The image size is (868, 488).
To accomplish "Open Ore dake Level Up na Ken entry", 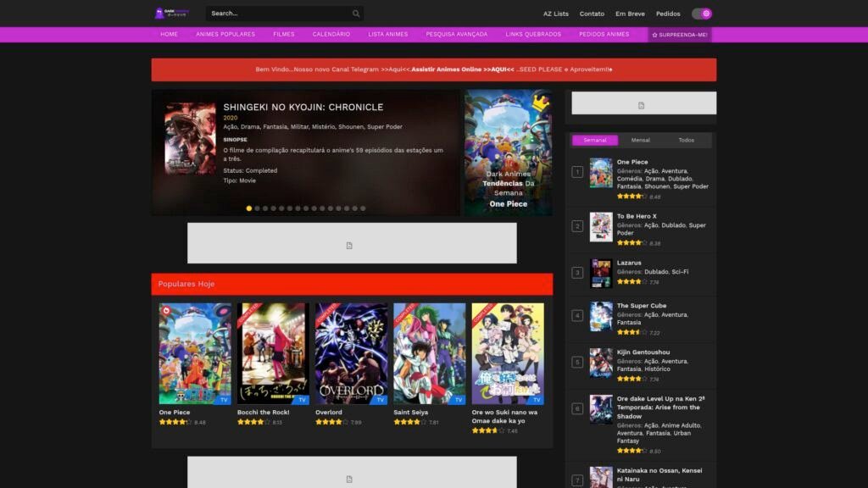I will (x=661, y=408).
